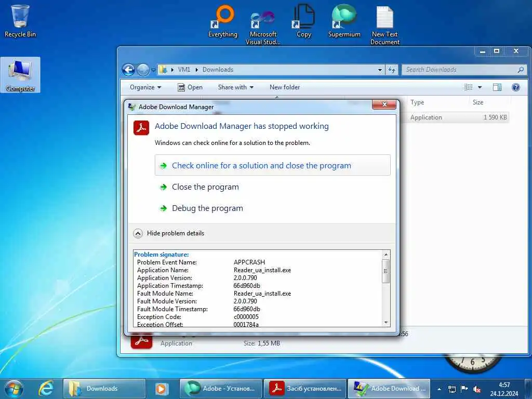Expand the address bar history dropdown
Screen dimensions: 532x399
coord(380,70)
